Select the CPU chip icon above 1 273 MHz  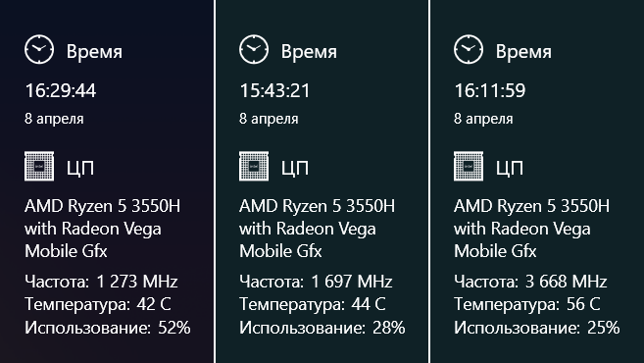pos(39,166)
